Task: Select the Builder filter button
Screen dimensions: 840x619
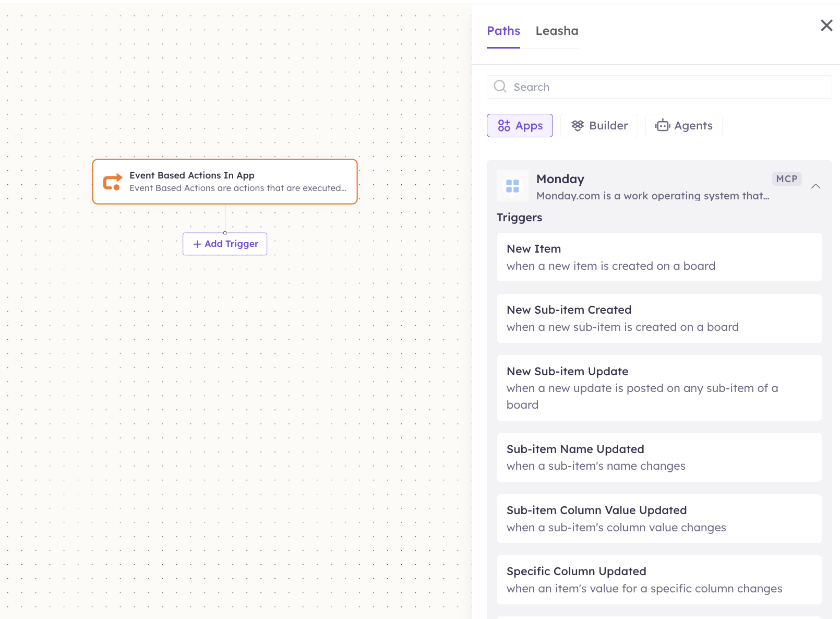Action: [599, 125]
